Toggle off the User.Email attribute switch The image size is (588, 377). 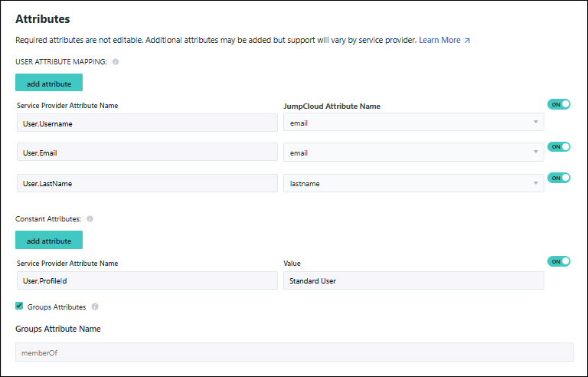click(559, 146)
